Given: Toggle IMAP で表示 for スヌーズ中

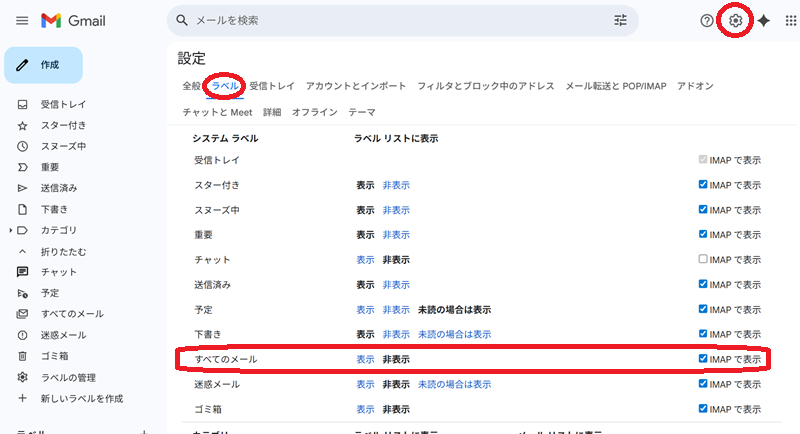Looking at the screenshot, I should pos(703,209).
